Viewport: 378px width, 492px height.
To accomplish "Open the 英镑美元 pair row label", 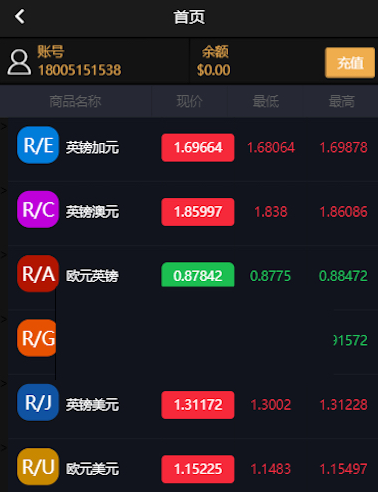I will (92, 405).
